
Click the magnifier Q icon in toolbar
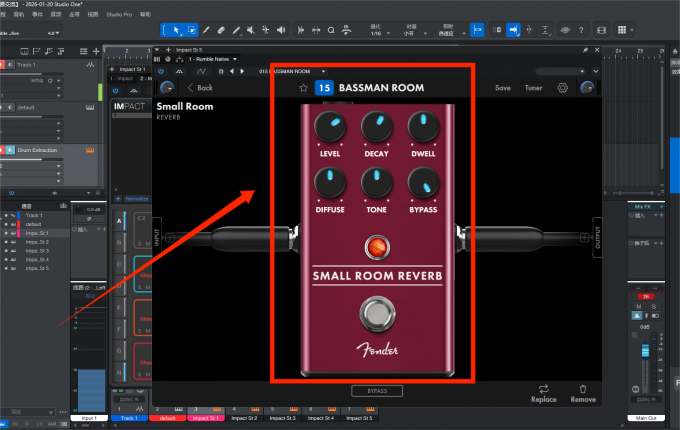[x=331, y=30]
